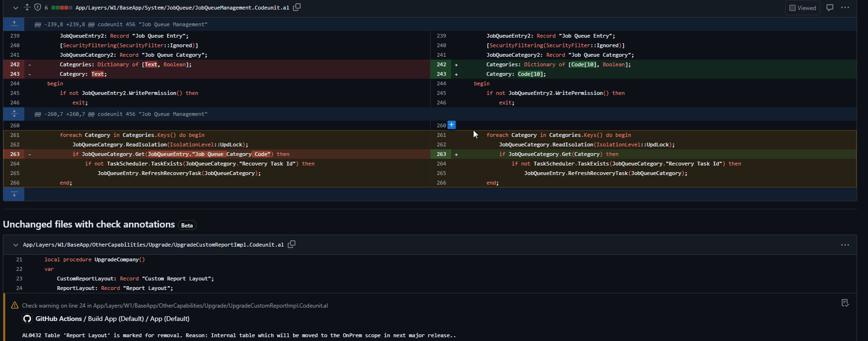Screen dimensions: 868x341
Task: Click the removed 'Dictionary of [Text, Boolean]' line
Action: [x=228, y=64]
